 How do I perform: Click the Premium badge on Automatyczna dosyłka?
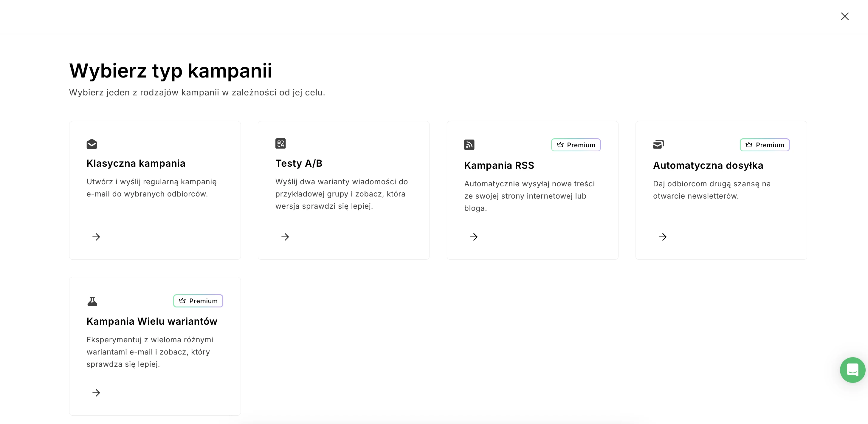765,145
